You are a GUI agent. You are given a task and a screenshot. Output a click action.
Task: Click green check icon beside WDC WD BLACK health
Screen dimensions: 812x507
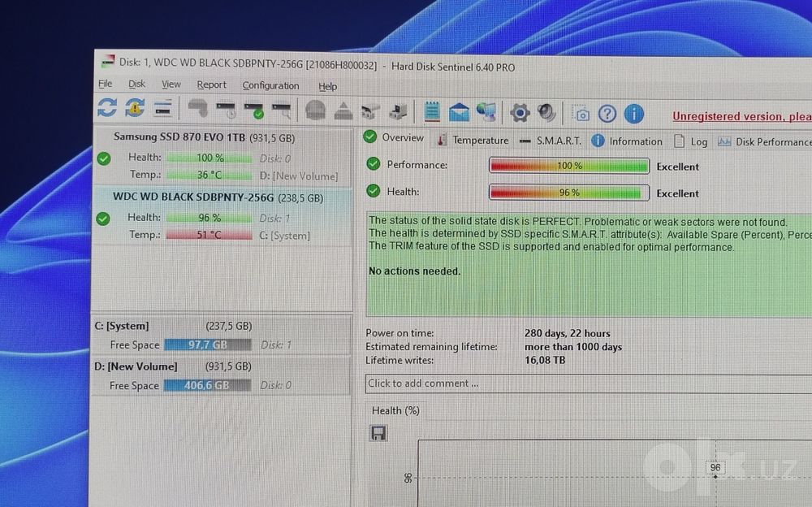[103, 219]
